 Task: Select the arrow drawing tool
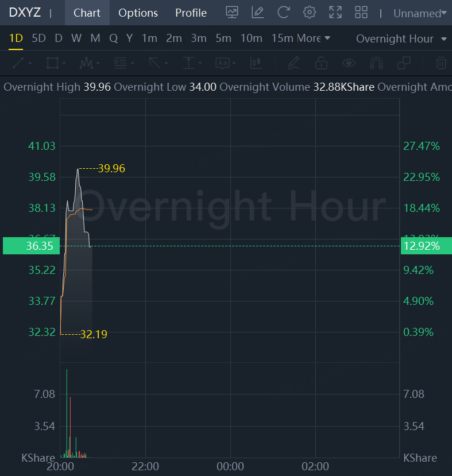(154, 63)
